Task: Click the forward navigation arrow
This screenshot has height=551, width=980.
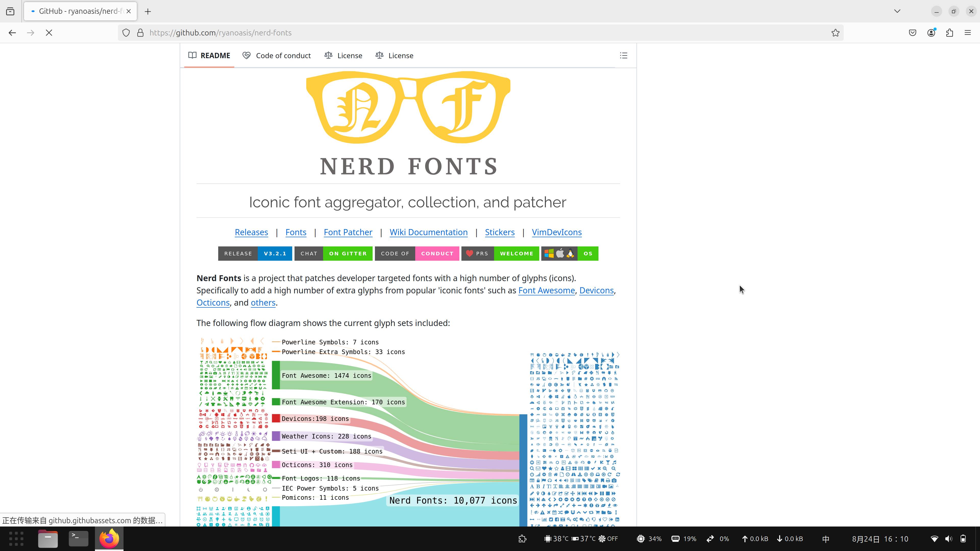Action: coord(31,33)
